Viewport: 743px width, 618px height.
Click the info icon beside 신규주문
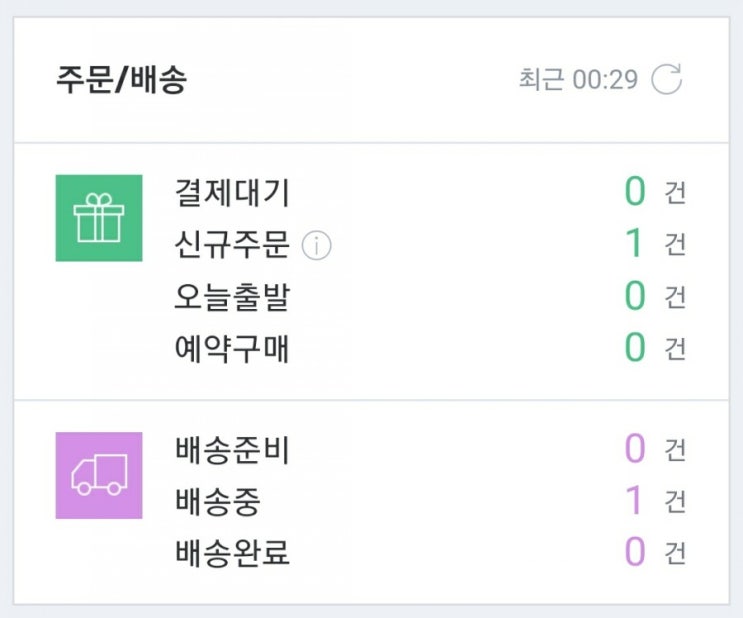tap(316, 245)
